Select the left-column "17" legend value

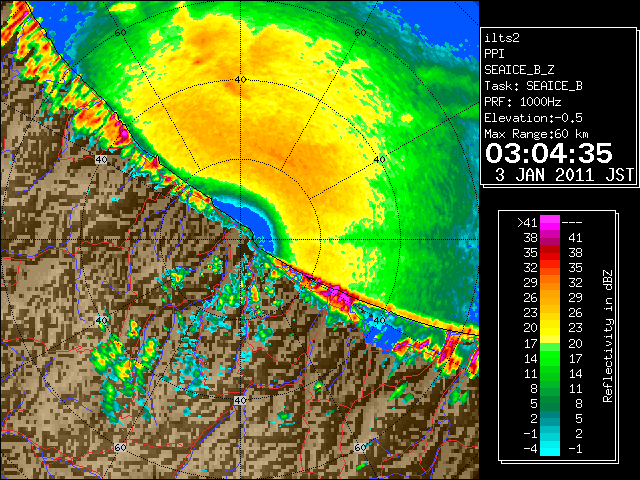tap(531, 343)
